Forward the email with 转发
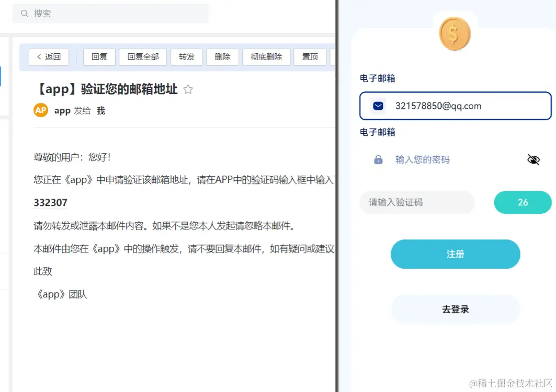This screenshot has width=556, height=392. click(187, 56)
